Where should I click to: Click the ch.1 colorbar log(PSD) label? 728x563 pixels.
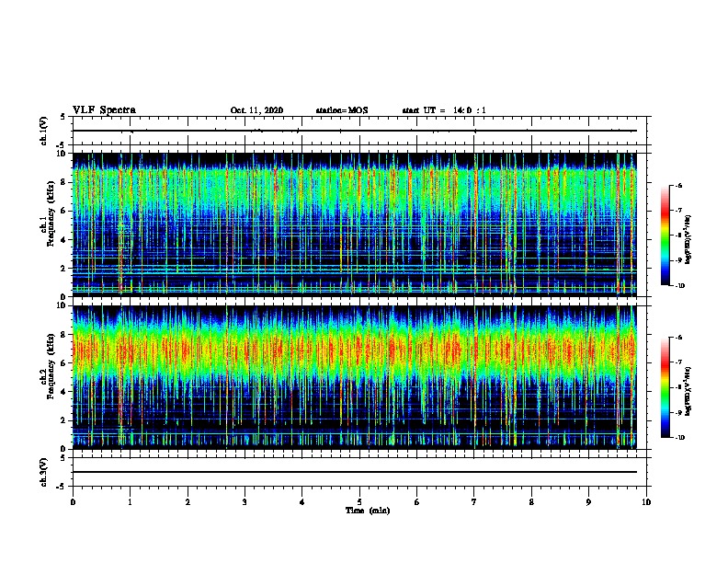(688, 240)
